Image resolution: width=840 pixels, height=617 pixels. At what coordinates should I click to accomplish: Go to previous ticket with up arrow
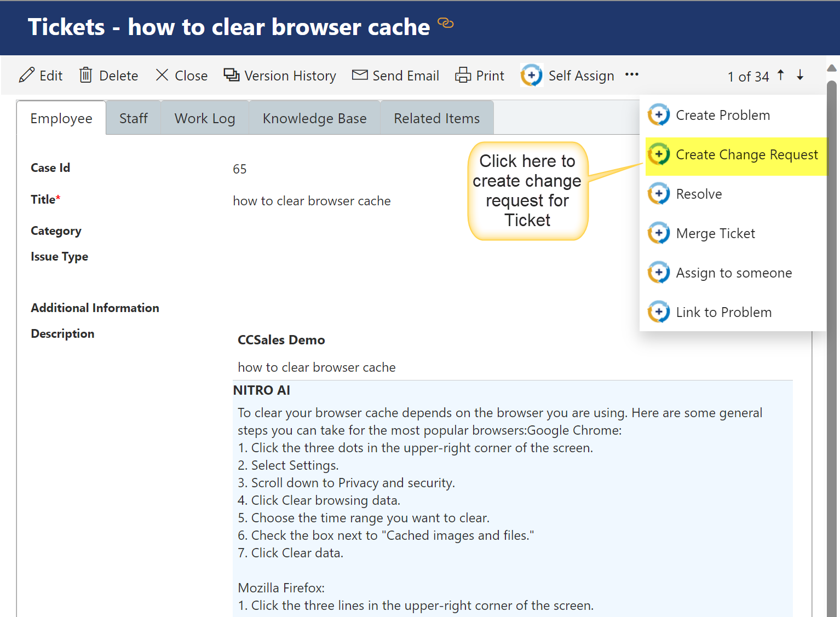[x=781, y=75]
